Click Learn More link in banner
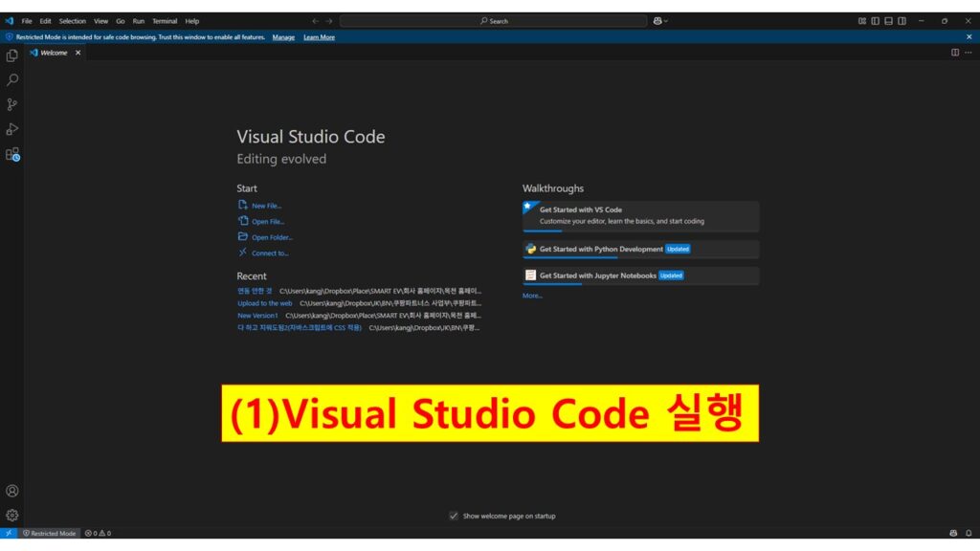 319,37
